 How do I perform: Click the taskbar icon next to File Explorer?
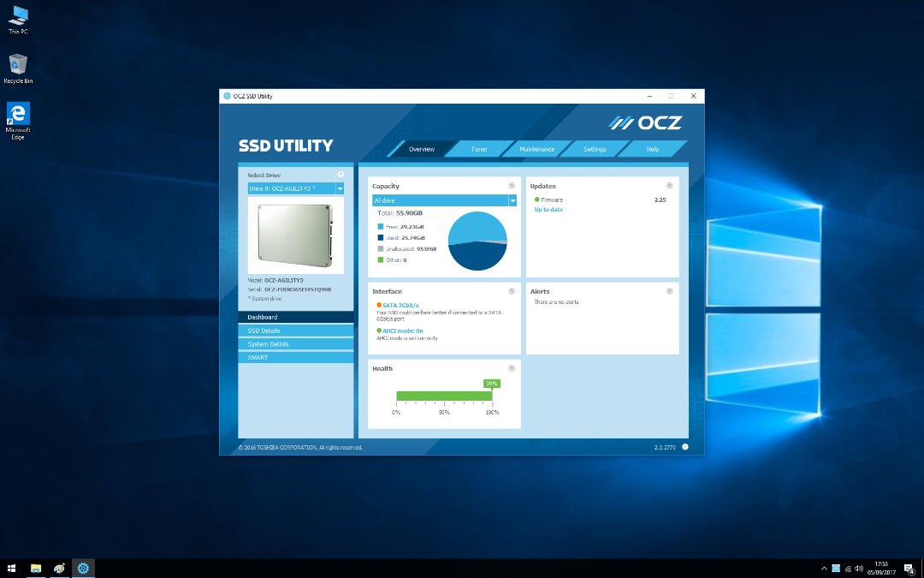(x=60, y=569)
